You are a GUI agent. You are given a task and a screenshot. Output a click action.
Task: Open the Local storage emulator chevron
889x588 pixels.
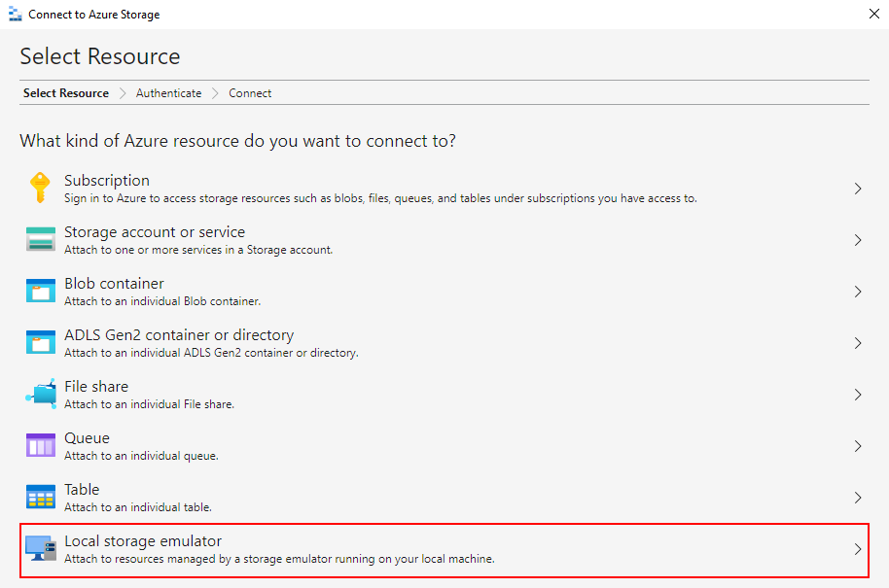(x=858, y=549)
